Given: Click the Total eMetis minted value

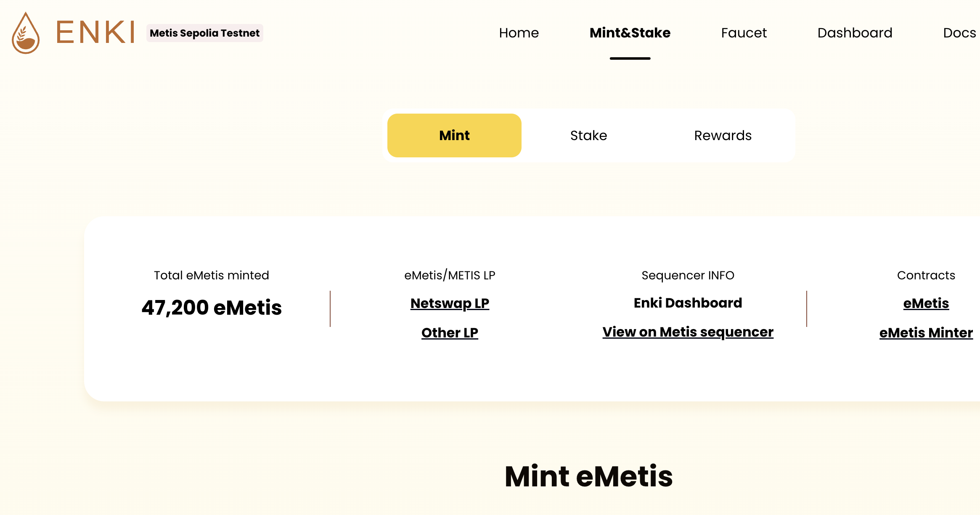Looking at the screenshot, I should tap(212, 308).
